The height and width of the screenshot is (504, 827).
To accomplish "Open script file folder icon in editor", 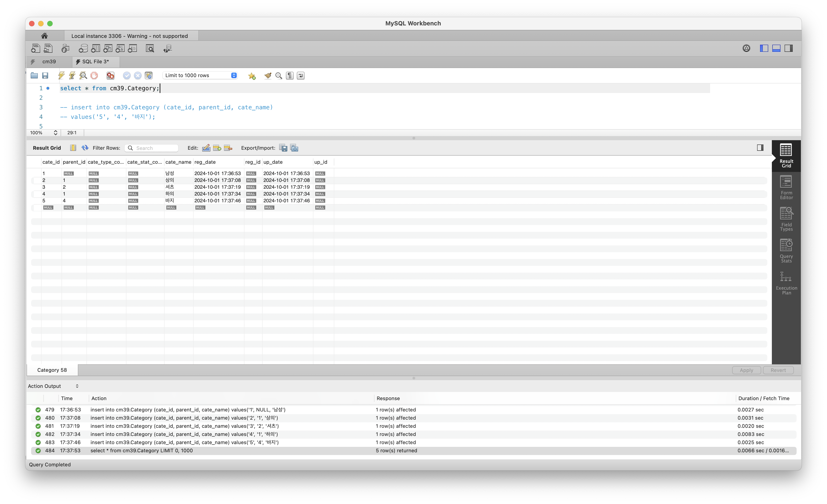I will 34,76.
